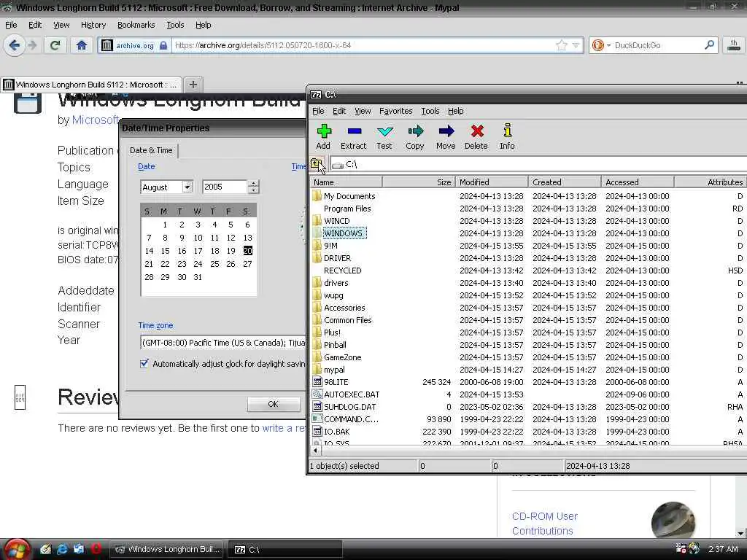This screenshot has height=560, width=747.
Task: Click the DuckDuckGo search field
Action: click(x=657, y=46)
